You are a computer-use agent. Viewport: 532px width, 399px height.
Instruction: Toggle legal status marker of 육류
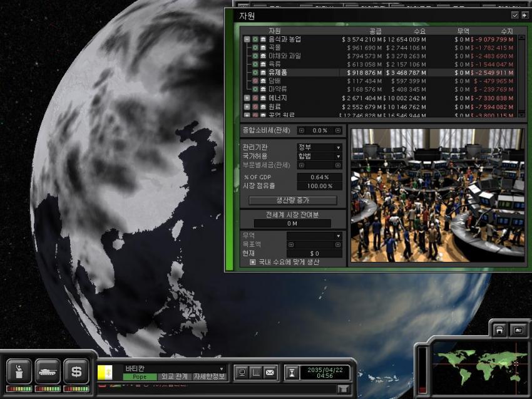pos(255,64)
